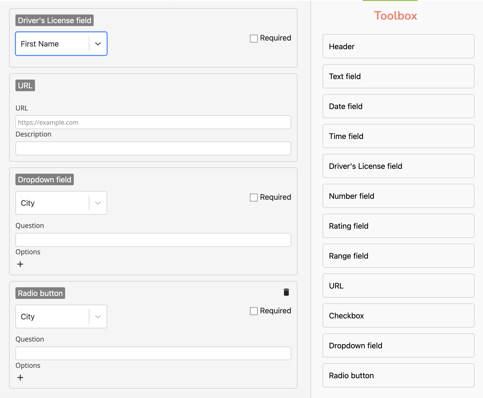Check Required for Driver's License field
The height and width of the screenshot is (398, 483).
[x=254, y=38]
